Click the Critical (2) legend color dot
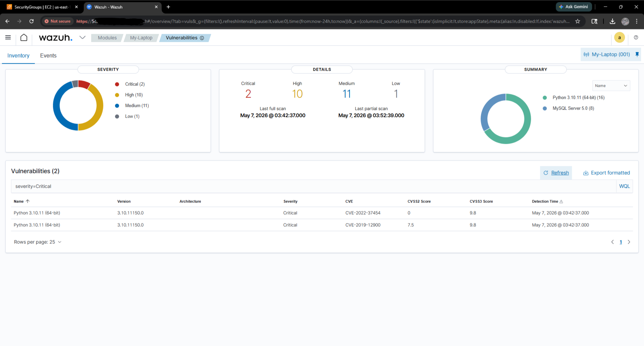Screen dimensions: 644x346 click(117, 84)
